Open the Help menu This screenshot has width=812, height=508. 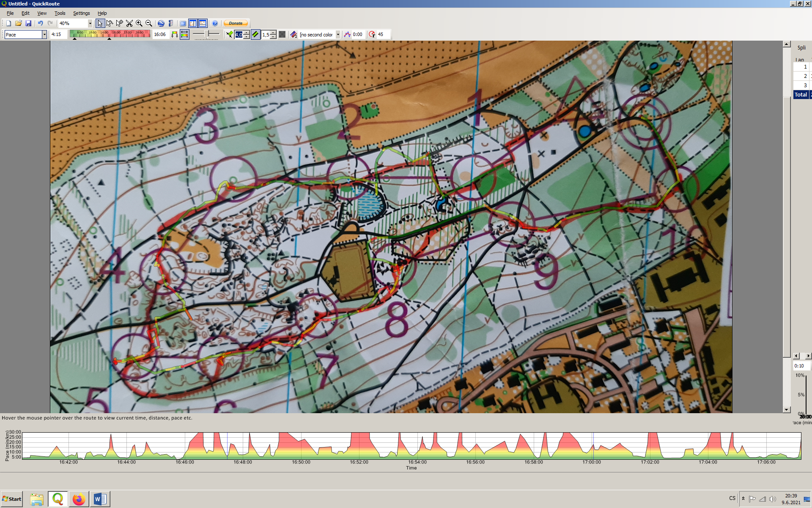102,13
